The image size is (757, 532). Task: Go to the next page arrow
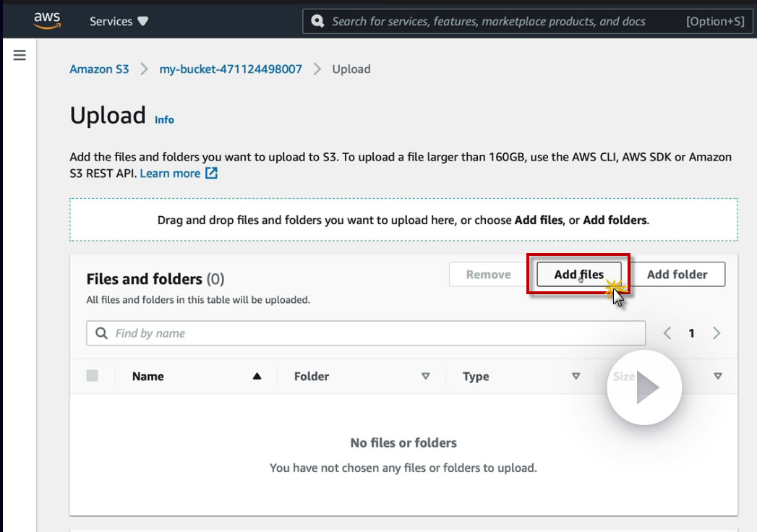pyautogui.click(x=717, y=333)
